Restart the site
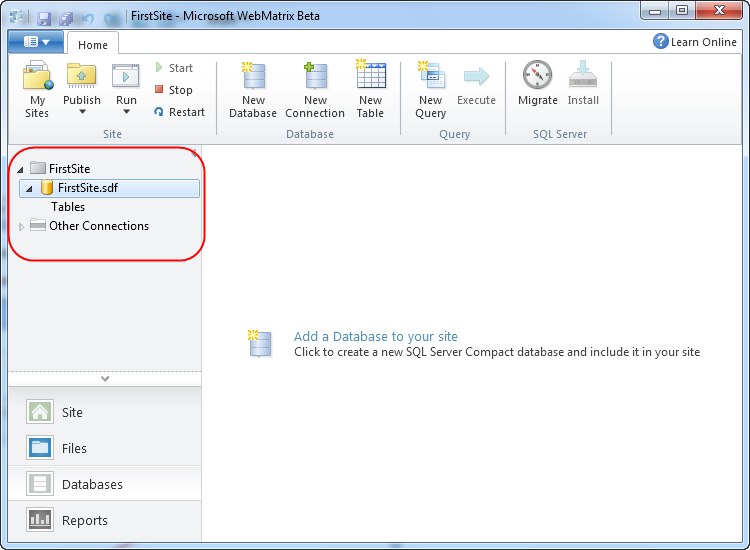 coord(179,112)
